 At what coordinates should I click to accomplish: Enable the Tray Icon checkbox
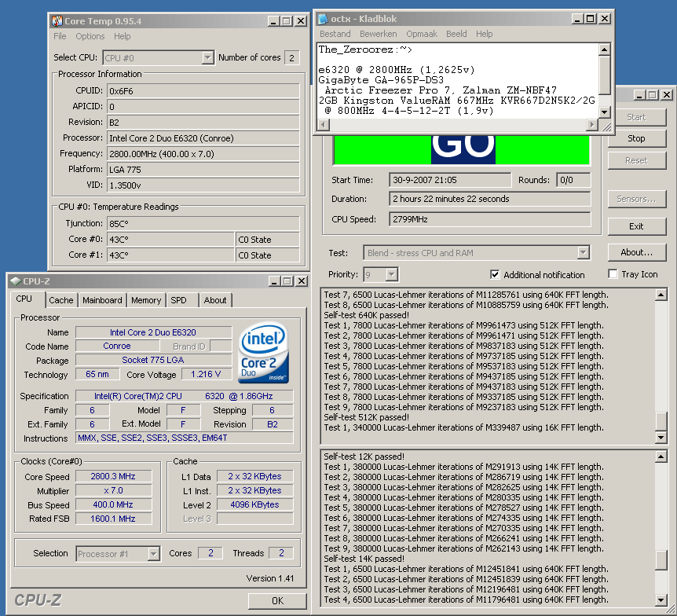(x=613, y=274)
